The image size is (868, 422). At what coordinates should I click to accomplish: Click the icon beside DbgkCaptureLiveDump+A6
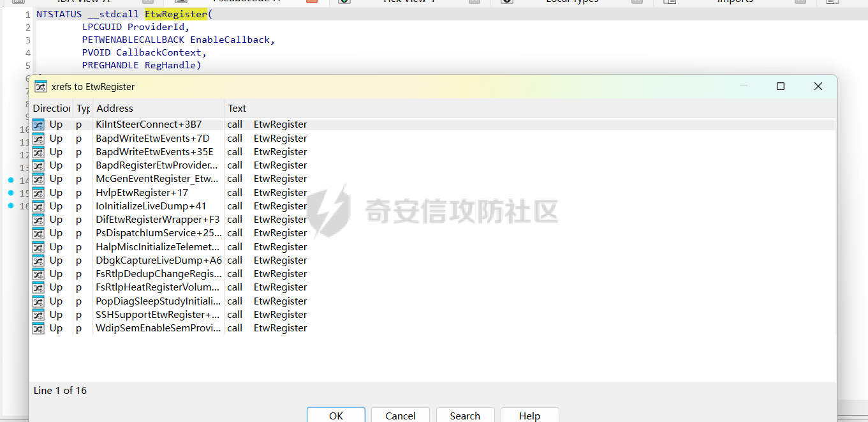click(x=38, y=260)
